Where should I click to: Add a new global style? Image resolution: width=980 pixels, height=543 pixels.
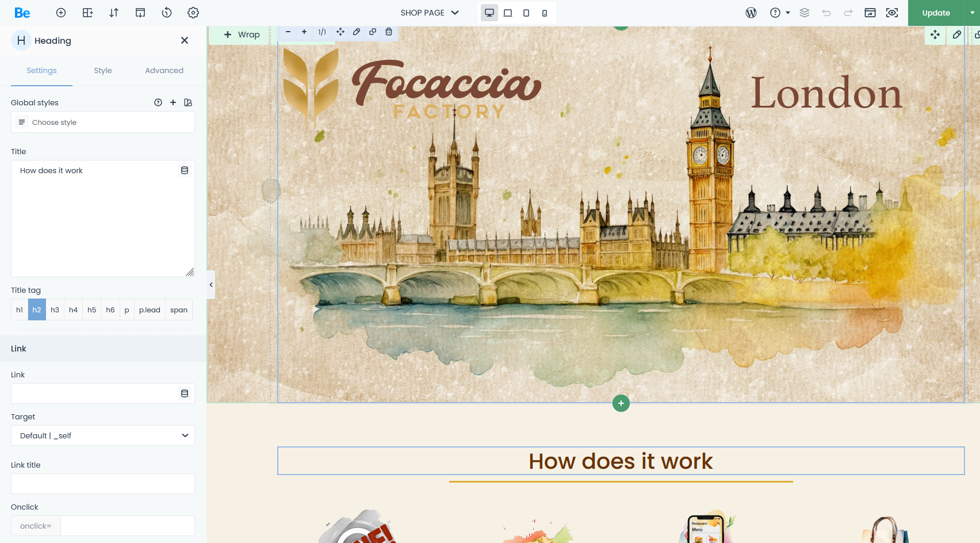point(173,102)
